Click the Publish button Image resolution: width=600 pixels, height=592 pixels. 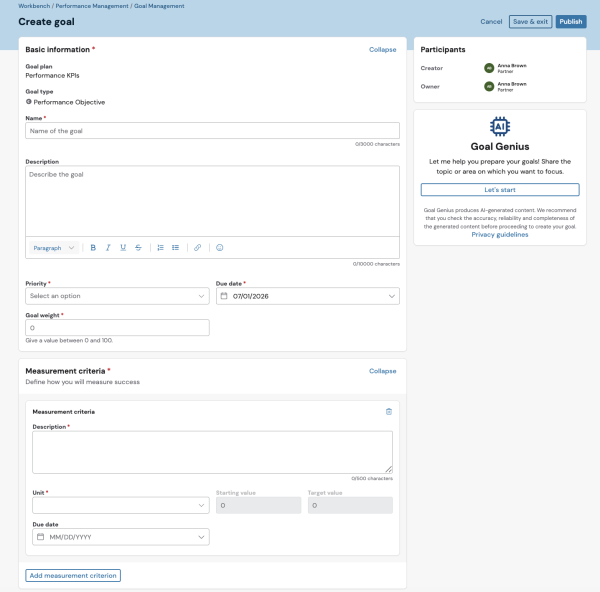(x=571, y=21)
